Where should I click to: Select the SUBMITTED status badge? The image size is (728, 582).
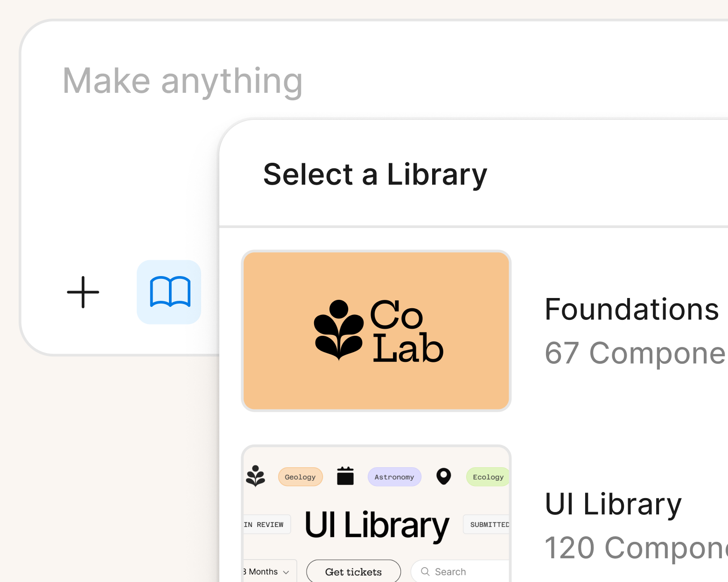coord(489,524)
